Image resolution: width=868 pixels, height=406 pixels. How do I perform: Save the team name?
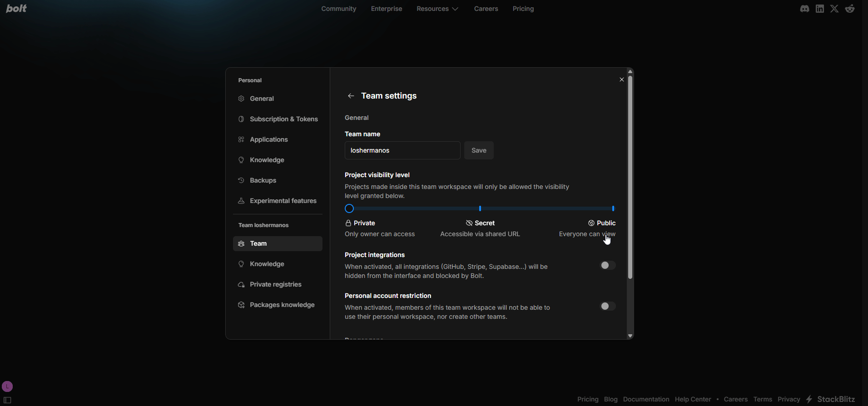point(479,150)
